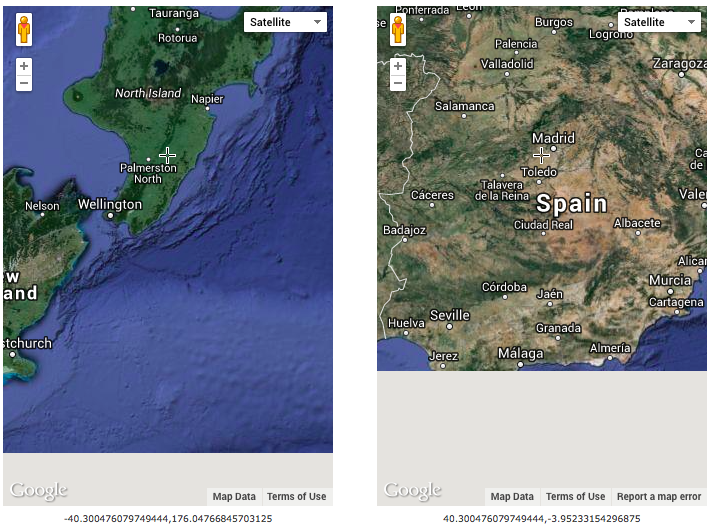Click the crosshair marker near Madrid
The width and height of the screenshot is (715, 531).
click(542, 155)
